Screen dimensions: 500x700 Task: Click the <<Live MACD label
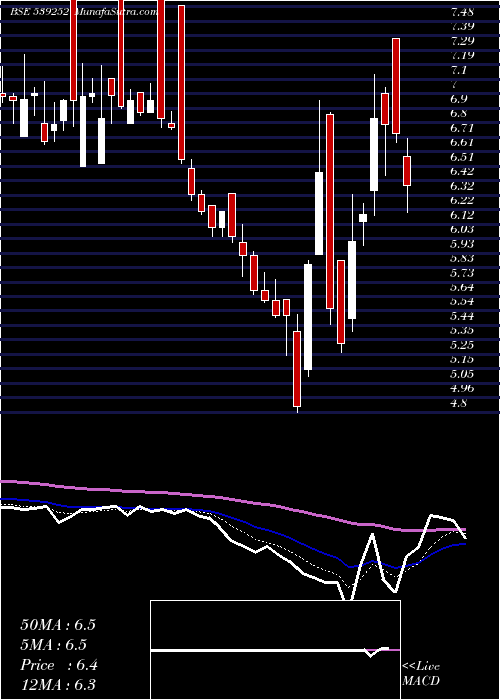tap(421, 674)
